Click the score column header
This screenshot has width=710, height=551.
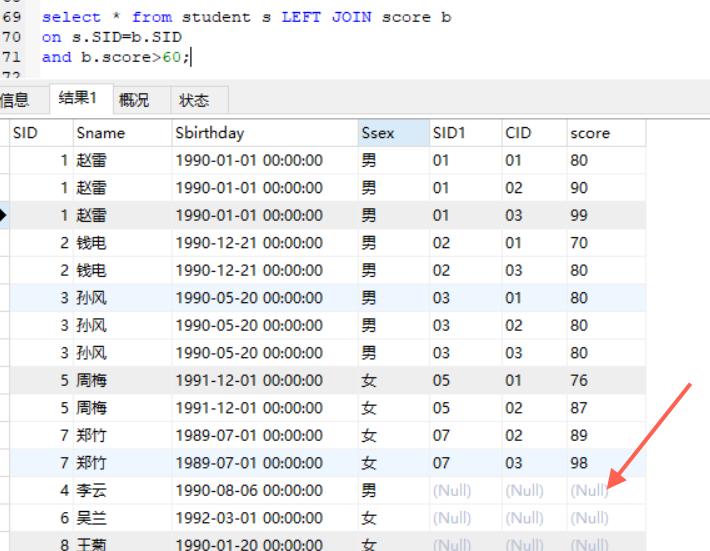point(606,133)
